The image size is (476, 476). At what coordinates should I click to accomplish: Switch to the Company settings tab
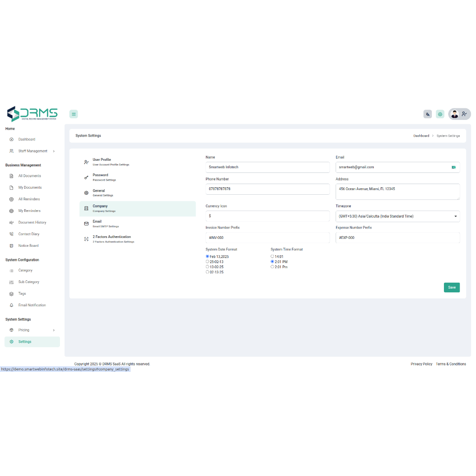point(138,209)
